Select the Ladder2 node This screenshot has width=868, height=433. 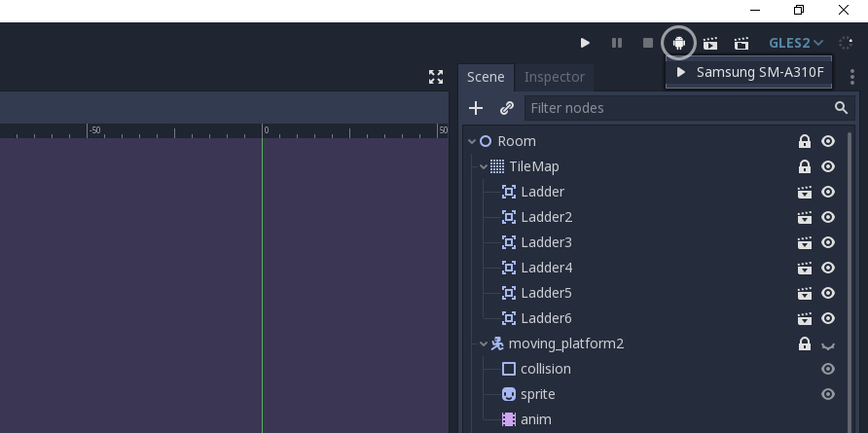[x=546, y=217]
